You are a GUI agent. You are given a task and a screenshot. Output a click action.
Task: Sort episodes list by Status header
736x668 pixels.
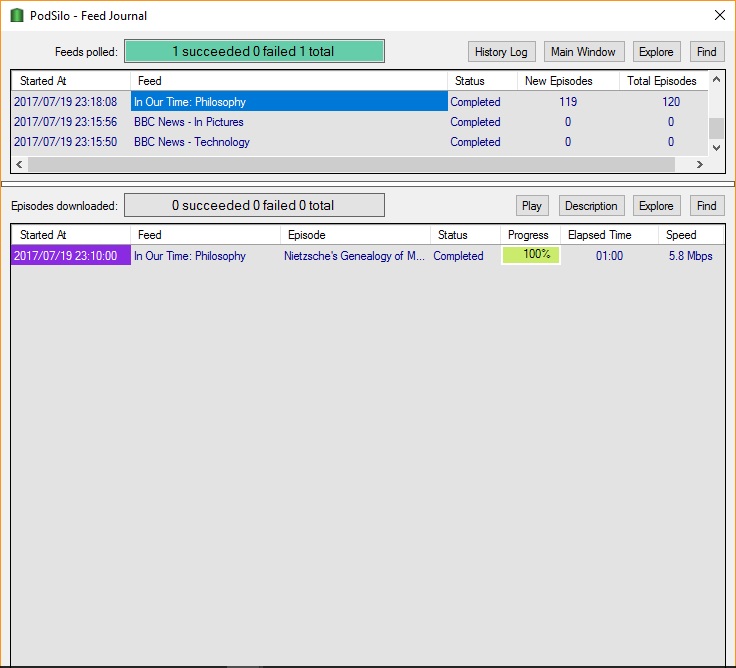[465, 235]
